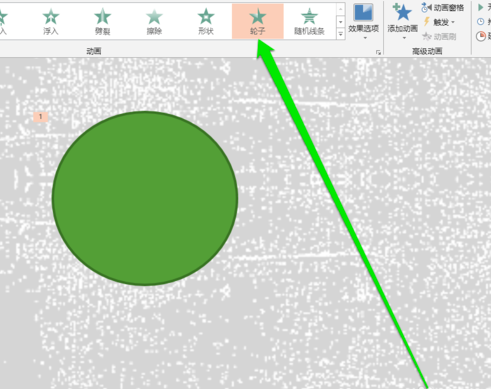Pick the 形状 (Shape) animation effect
The image size is (491, 389).
point(206,21)
